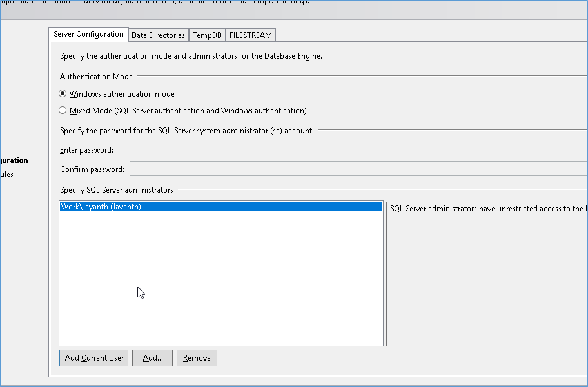Image resolution: width=588 pixels, height=387 pixels.
Task: Click the Confirm password field
Action: (x=358, y=169)
